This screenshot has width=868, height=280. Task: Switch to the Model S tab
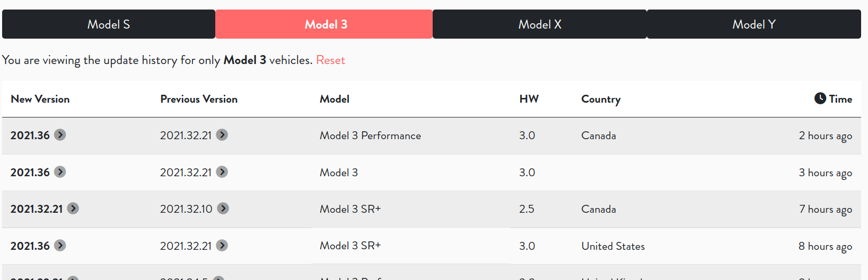tap(109, 24)
